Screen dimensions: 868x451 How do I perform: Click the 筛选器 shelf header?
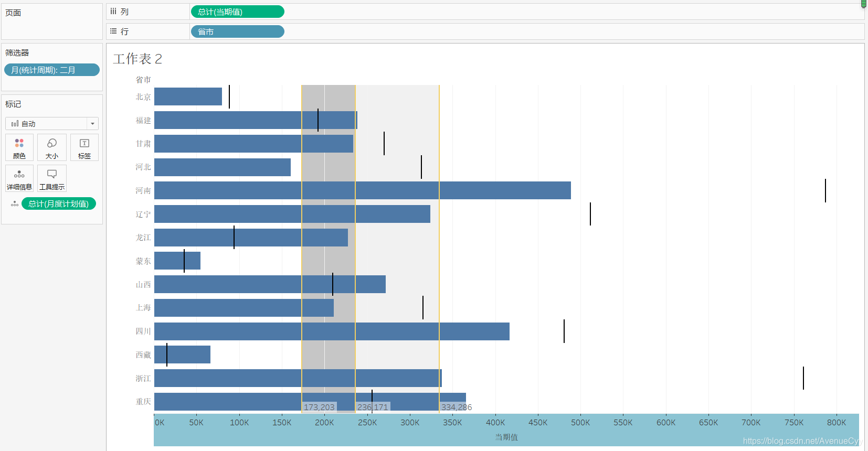pyautogui.click(x=17, y=53)
